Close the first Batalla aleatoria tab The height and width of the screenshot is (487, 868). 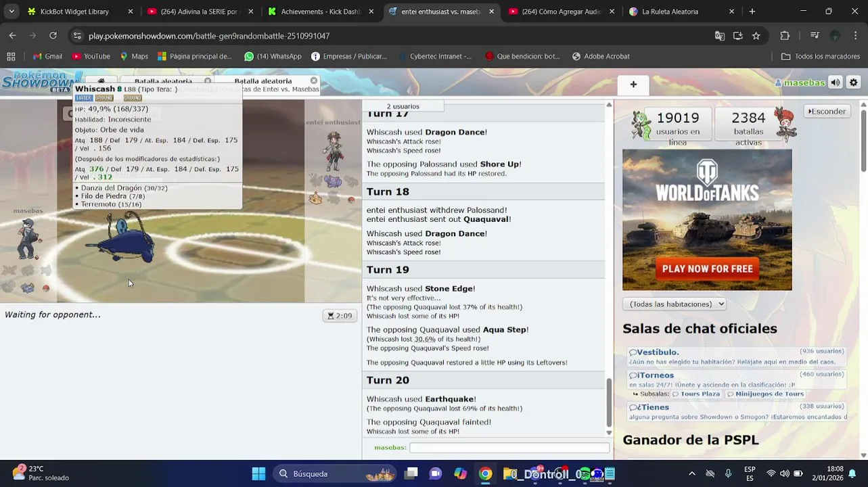208,80
